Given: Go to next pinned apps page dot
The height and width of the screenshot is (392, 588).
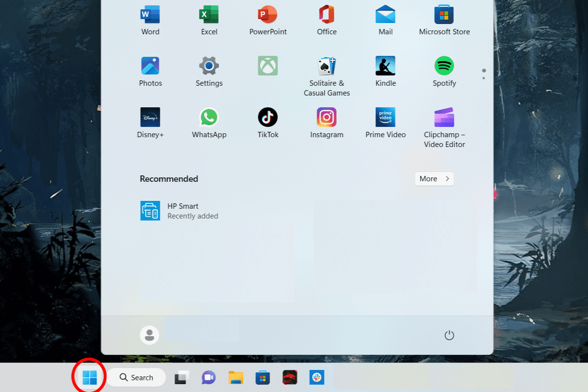Looking at the screenshot, I should pos(484,78).
